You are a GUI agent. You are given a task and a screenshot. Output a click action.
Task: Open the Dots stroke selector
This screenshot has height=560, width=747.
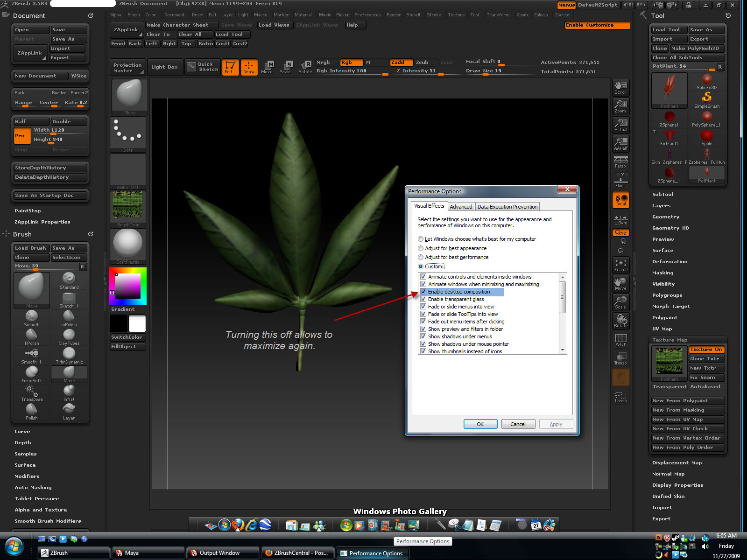pyautogui.click(x=128, y=134)
